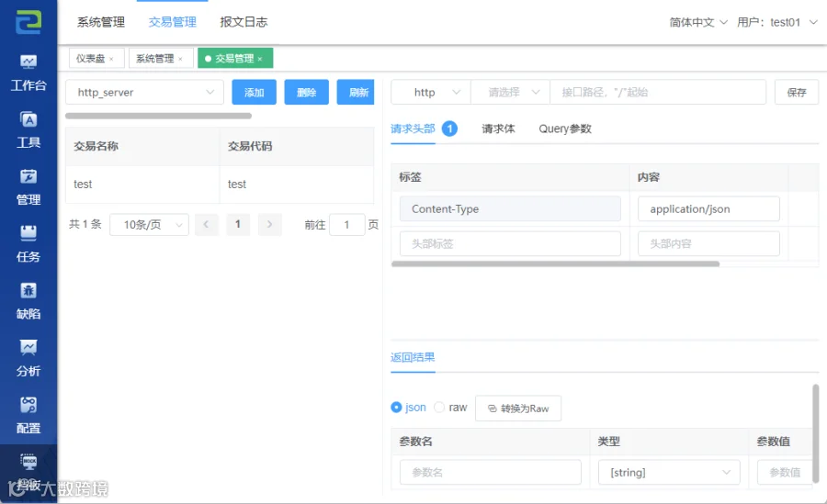Select the json radio option
The width and height of the screenshot is (827, 504).
tap(396, 408)
